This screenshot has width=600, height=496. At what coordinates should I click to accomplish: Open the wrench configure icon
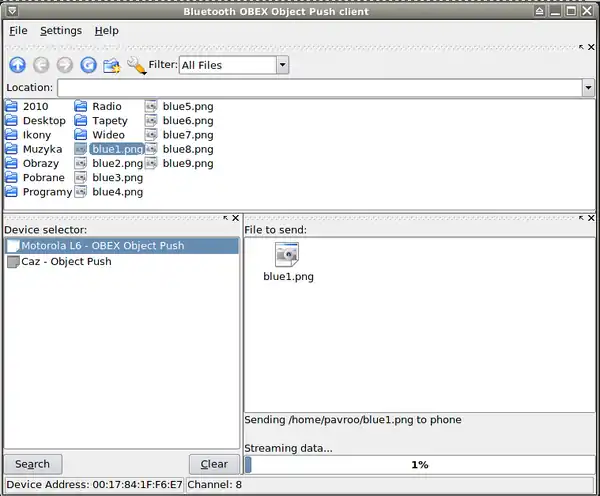[136, 66]
